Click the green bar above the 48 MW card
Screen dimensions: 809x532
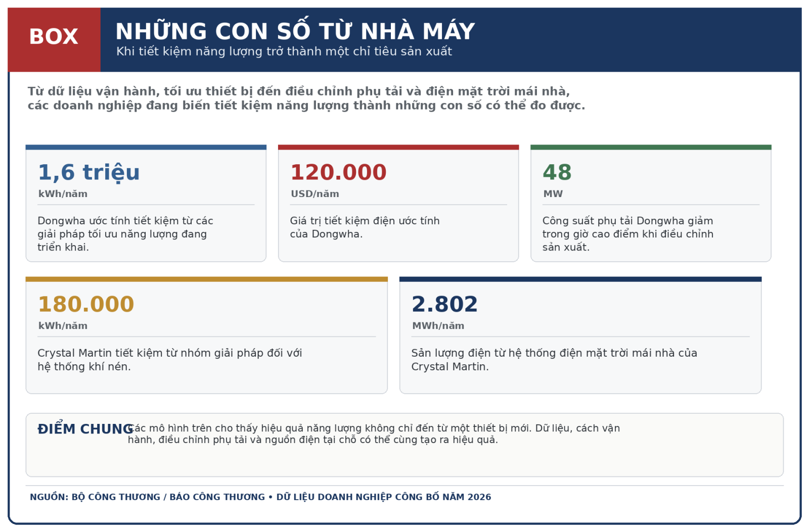tap(651, 148)
